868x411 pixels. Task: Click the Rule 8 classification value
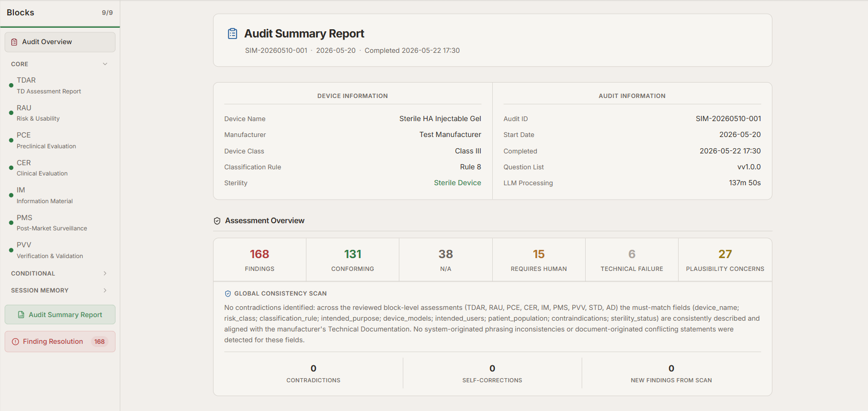pyautogui.click(x=471, y=167)
